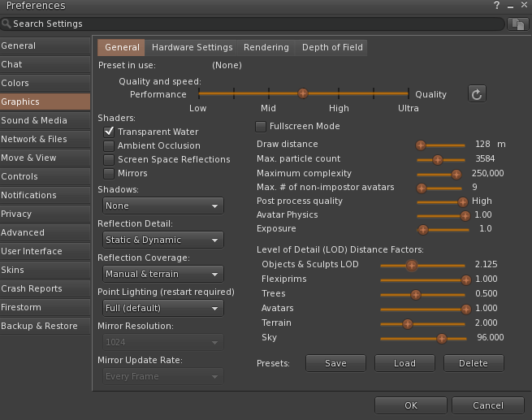
Task: Click the Draw distance slider handle
Action: pyautogui.click(x=421, y=145)
